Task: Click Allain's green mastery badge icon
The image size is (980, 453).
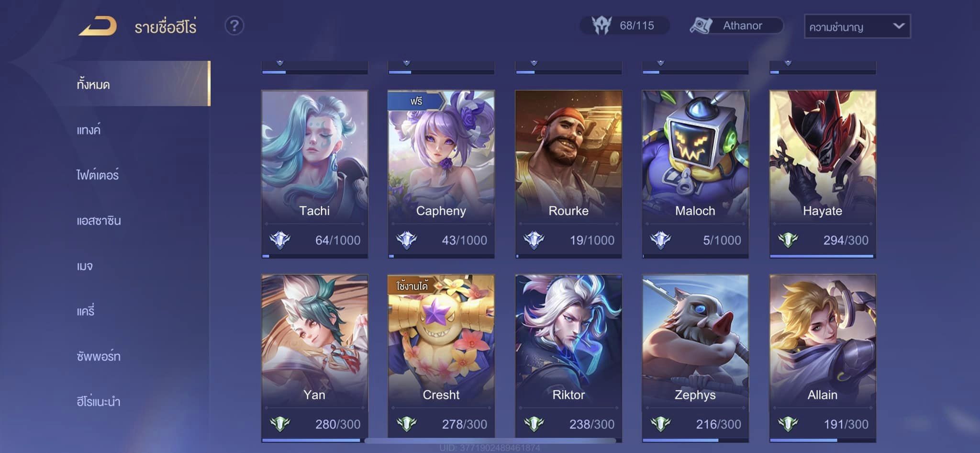Action: click(x=788, y=423)
